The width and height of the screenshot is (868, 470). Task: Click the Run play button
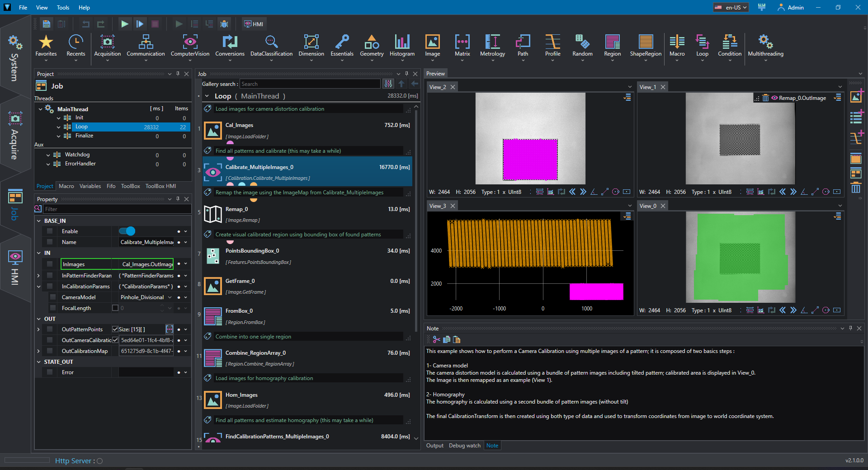pyautogui.click(x=125, y=24)
